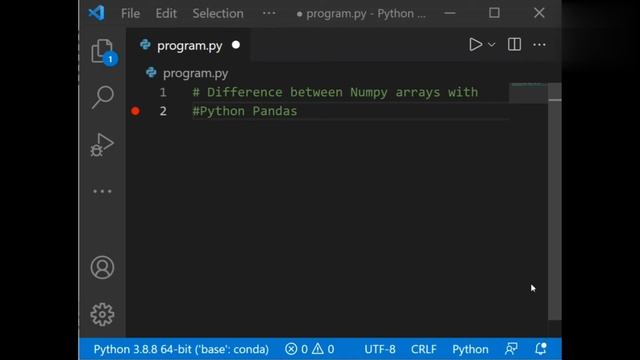Screen dimensions: 640x360
Task: Toggle breakpoint on line 2
Action: [136, 111]
